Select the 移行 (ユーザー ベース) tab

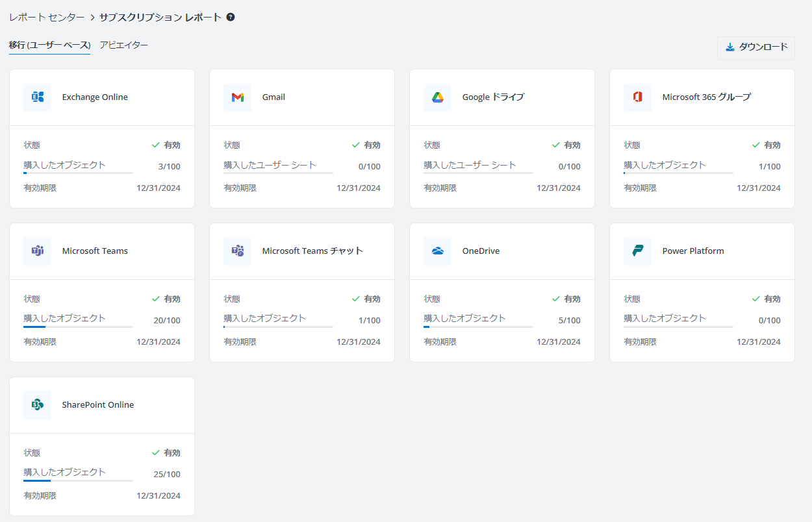(49, 45)
